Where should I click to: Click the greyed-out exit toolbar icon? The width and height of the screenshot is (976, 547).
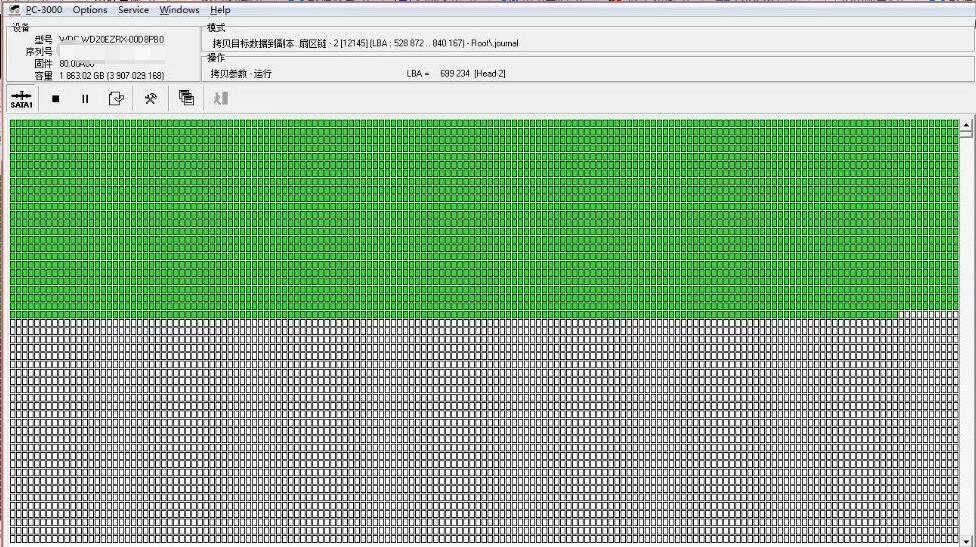point(220,98)
